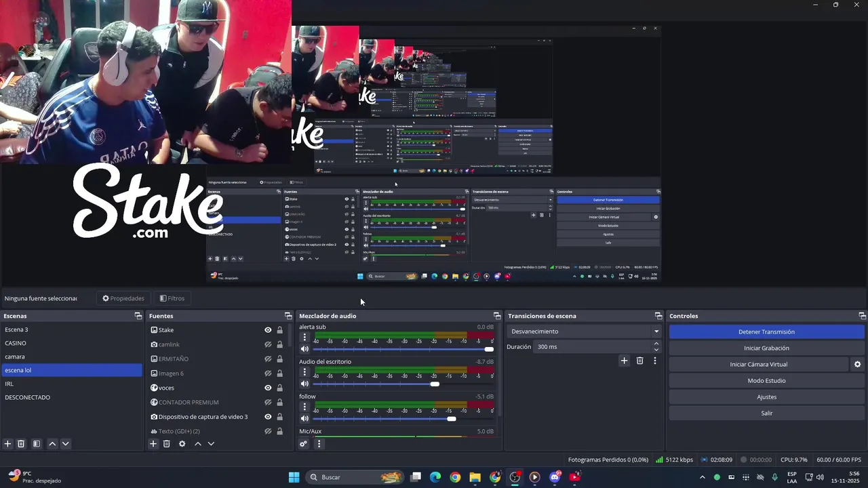868x488 pixels.
Task: Click Iniciar Grabación button
Action: (x=766, y=348)
